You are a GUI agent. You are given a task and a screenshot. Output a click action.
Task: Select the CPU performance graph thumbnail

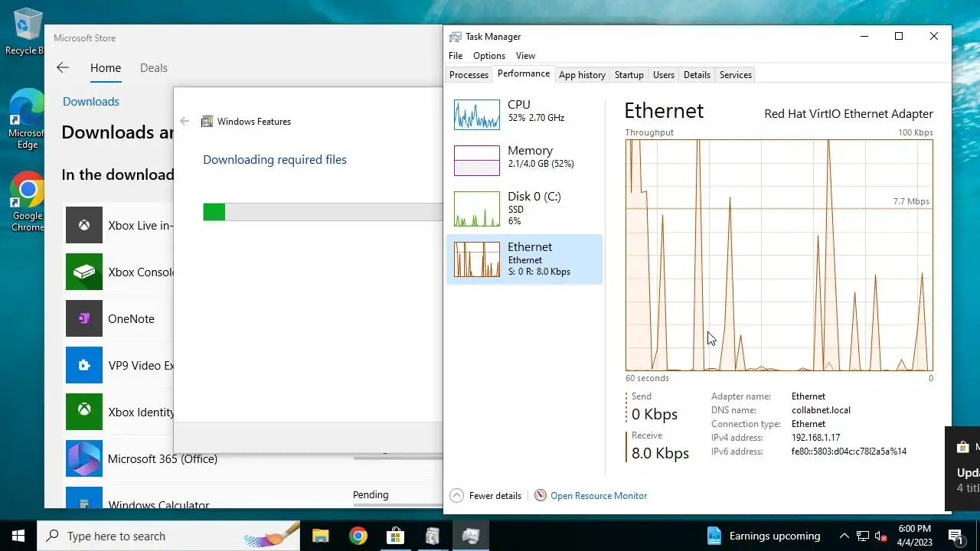coord(477,114)
